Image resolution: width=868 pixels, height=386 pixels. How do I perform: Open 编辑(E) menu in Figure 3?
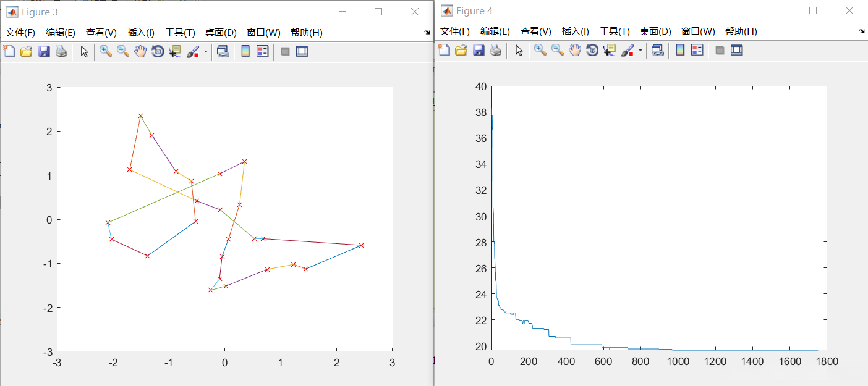(x=61, y=32)
